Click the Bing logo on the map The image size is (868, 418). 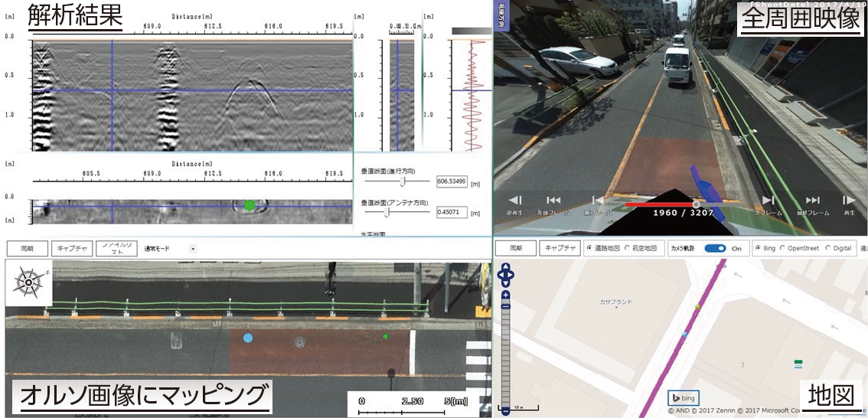[683, 398]
